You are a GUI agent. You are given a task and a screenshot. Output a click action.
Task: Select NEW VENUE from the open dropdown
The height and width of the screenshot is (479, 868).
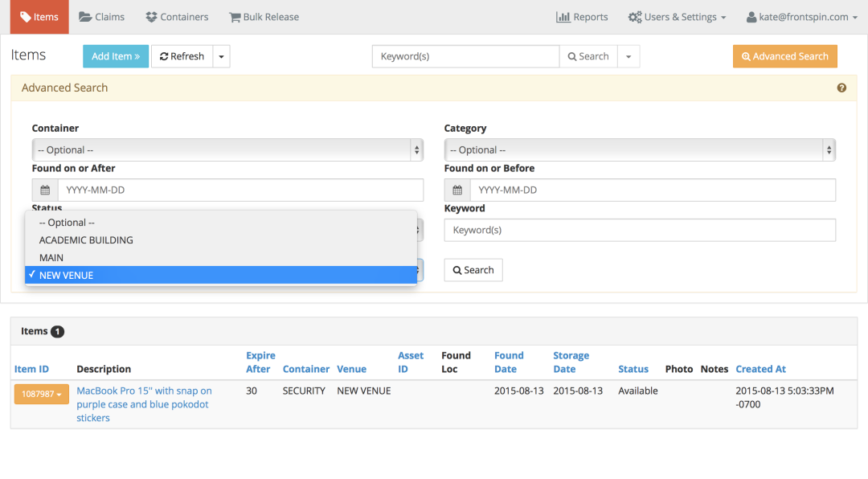[68, 275]
